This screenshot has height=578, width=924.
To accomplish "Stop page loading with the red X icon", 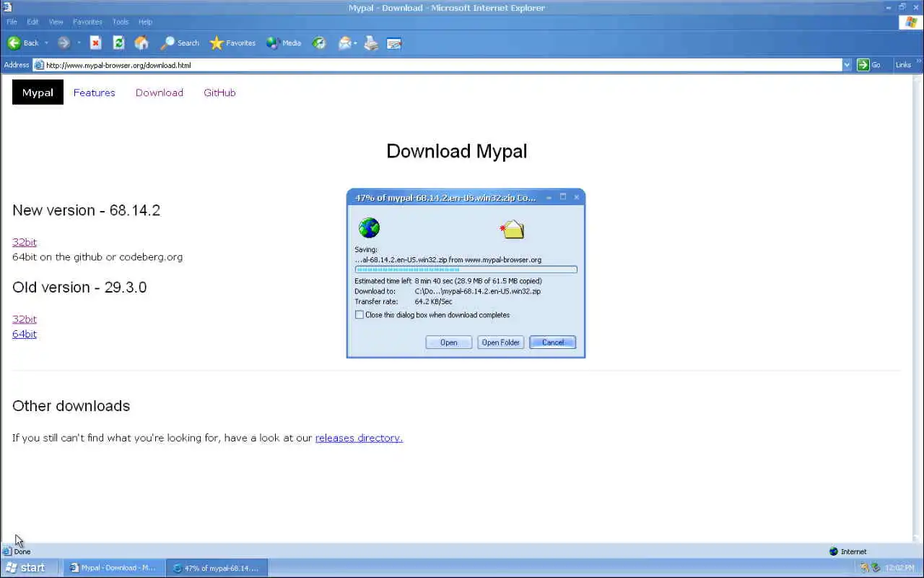I will tap(95, 43).
